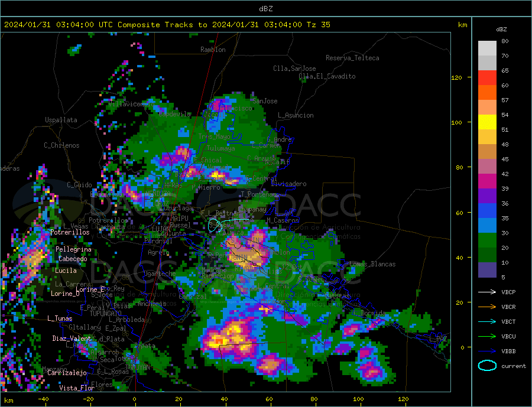The width and height of the screenshot is (532, 407).
Task: Click the 'Potrerillos' white map label
Action: (70, 232)
